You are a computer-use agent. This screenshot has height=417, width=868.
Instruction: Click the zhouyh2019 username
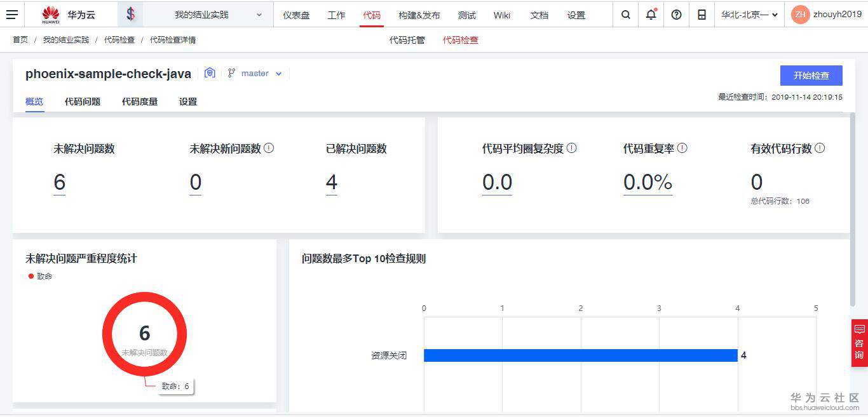pos(837,15)
